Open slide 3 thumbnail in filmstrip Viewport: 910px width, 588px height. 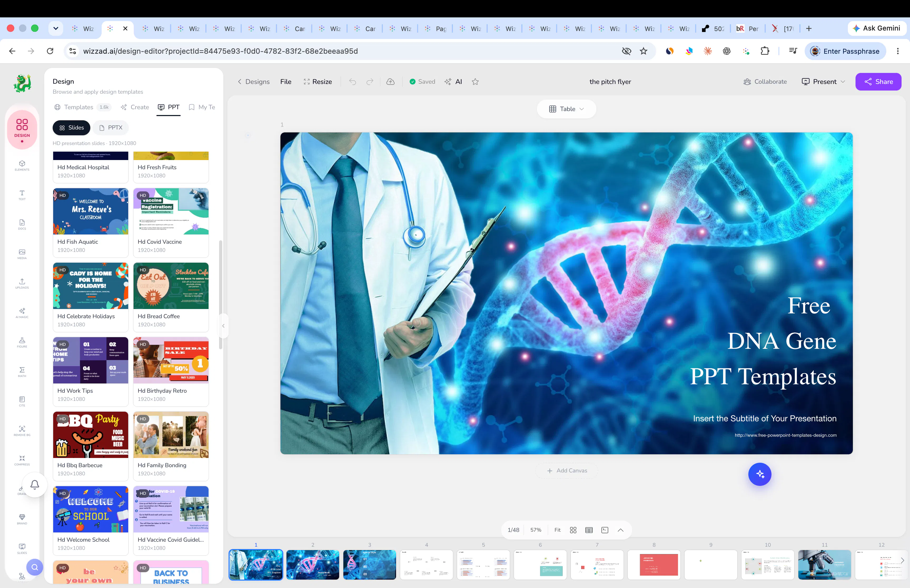pyautogui.click(x=369, y=565)
